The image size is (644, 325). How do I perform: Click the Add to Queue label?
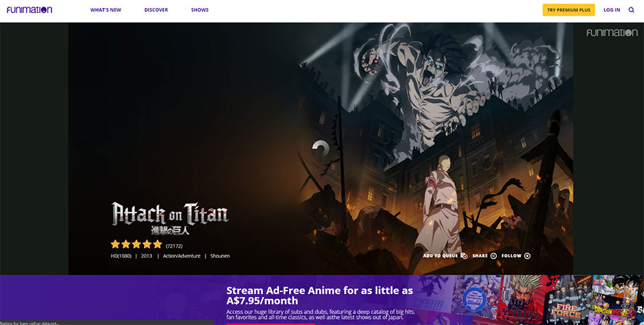[x=441, y=256]
